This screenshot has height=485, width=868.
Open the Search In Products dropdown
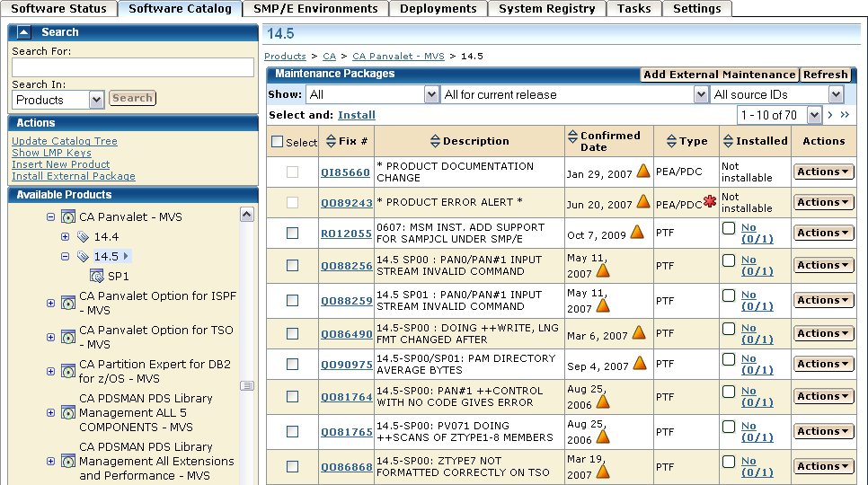click(97, 100)
